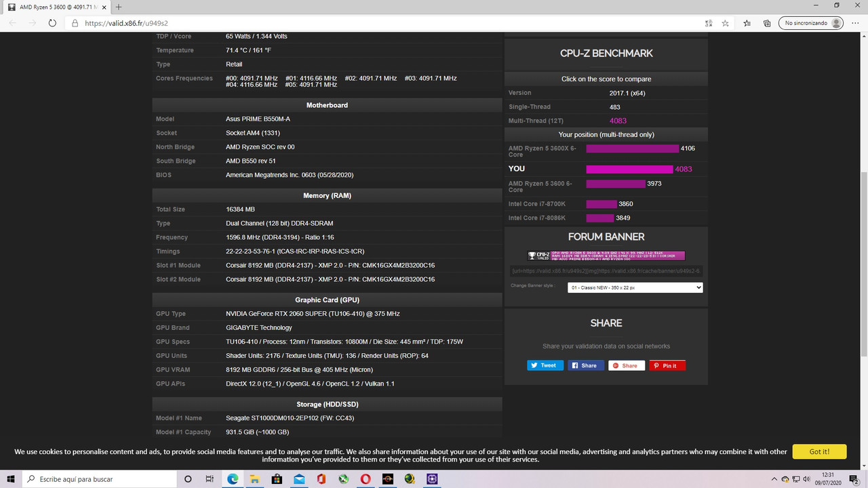This screenshot has width=868, height=488.
Task: Open Task View from the taskbar
Action: [x=210, y=479]
